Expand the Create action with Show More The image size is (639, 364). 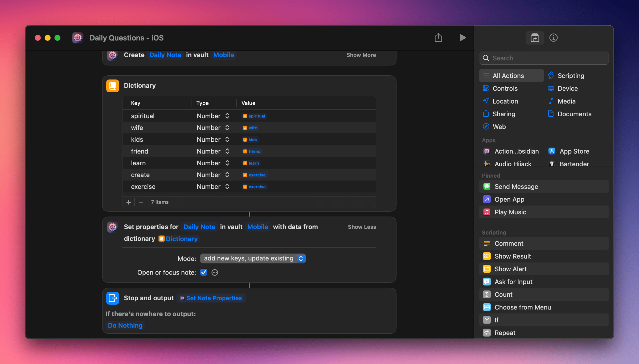point(361,55)
